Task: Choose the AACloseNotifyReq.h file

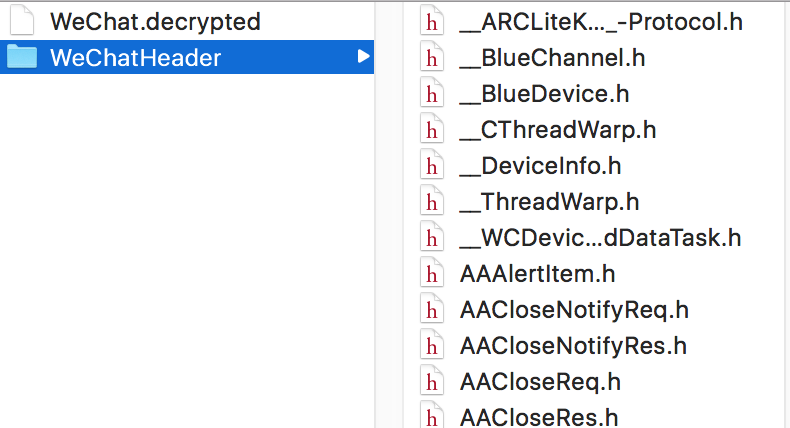Action: [574, 310]
